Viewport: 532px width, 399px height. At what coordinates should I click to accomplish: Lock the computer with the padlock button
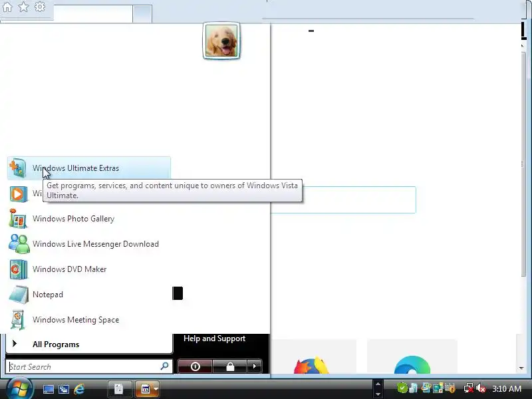(230, 366)
